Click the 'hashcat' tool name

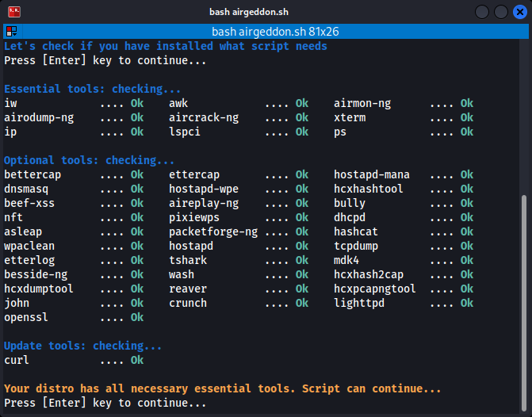(x=356, y=231)
